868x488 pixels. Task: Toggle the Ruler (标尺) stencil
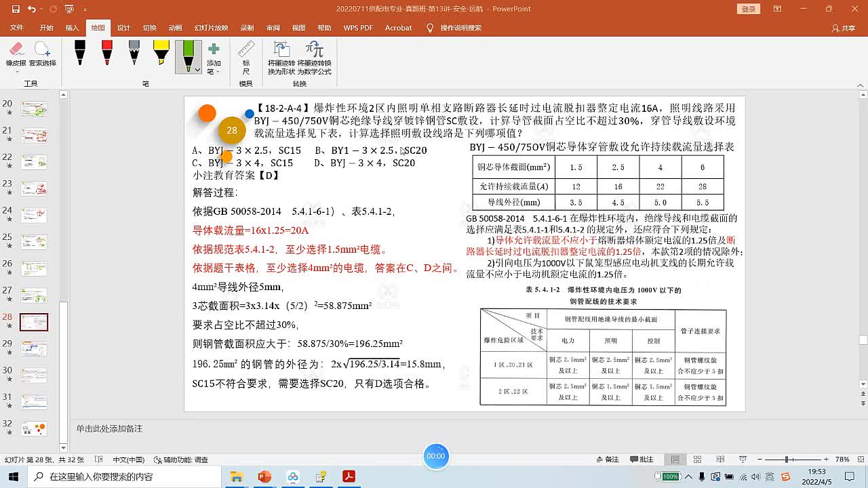click(x=245, y=56)
